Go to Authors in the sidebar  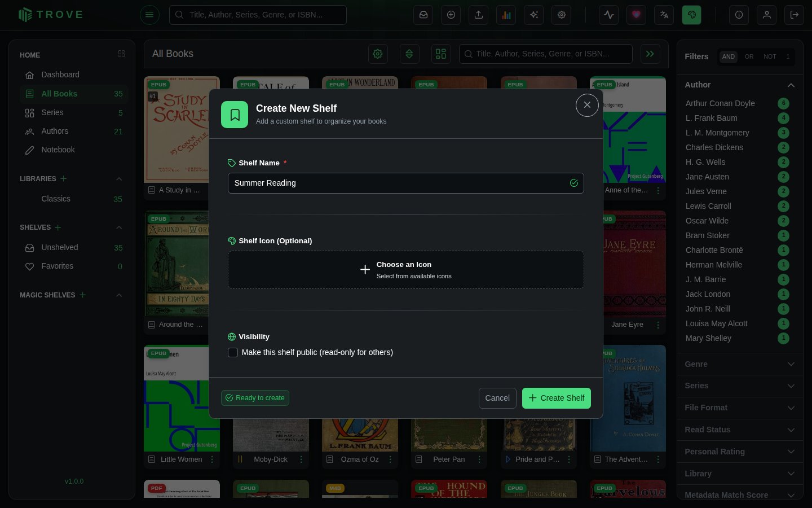click(74, 131)
